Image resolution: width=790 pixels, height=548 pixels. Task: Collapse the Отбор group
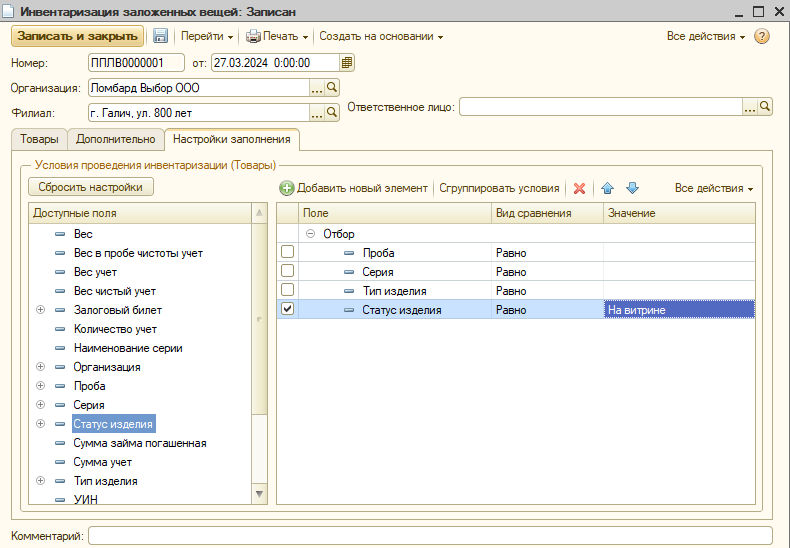pyautogui.click(x=311, y=234)
